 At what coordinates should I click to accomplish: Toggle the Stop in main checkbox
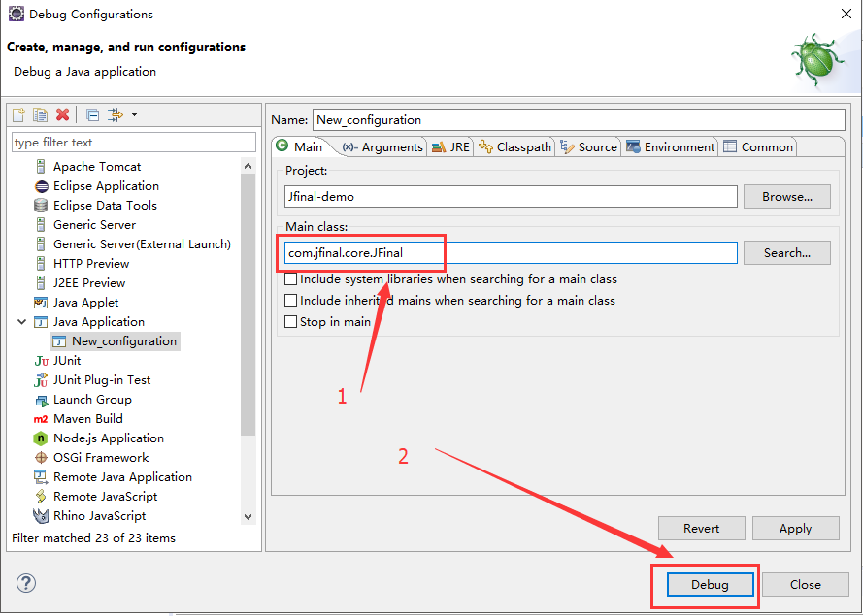(290, 322)
